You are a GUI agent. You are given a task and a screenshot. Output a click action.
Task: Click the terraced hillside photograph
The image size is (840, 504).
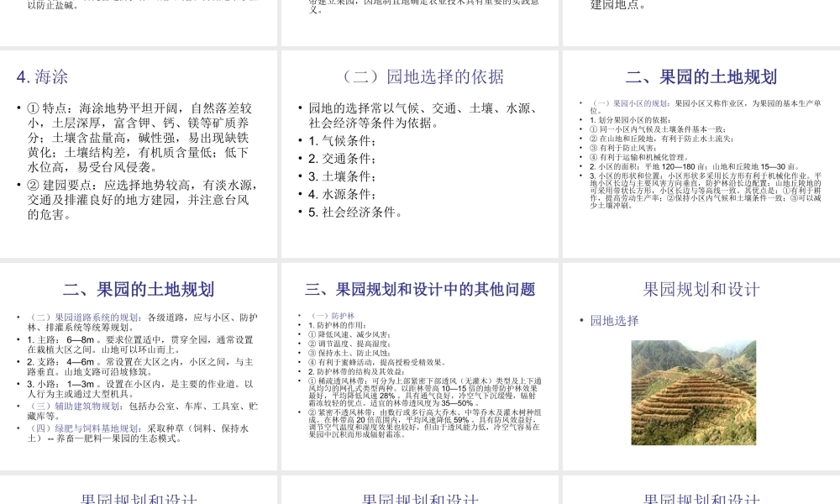pyautogui.click(x=694, y=391)
